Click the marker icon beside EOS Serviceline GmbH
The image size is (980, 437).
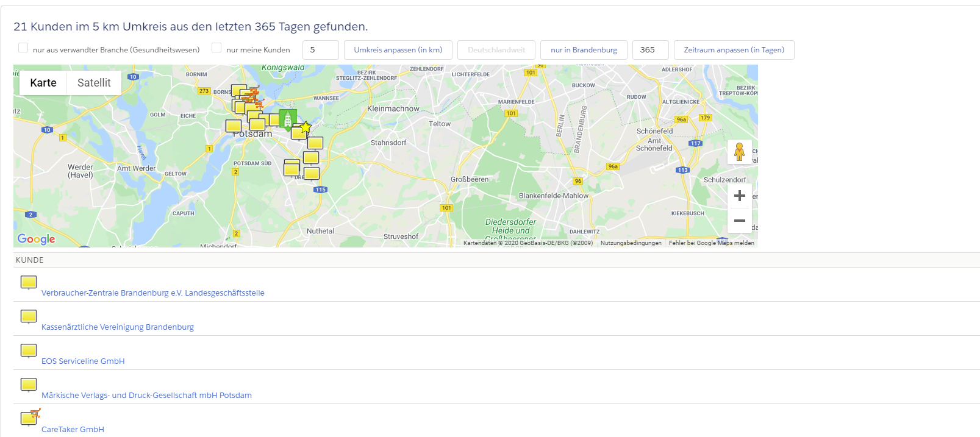point(29,350)
